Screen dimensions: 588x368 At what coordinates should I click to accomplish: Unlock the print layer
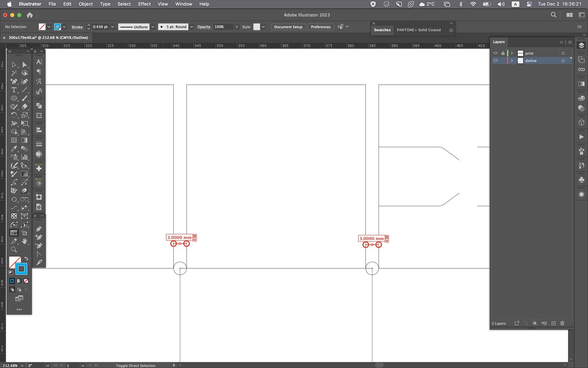coord(503,53)
